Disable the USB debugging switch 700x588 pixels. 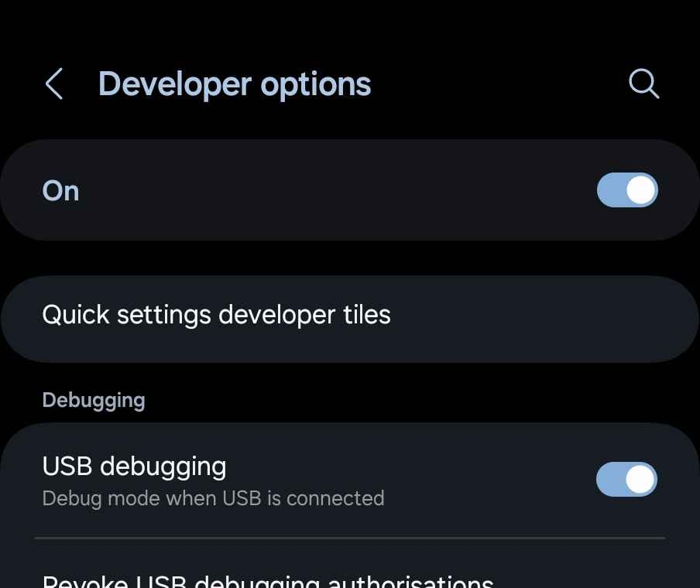[626, 479]
